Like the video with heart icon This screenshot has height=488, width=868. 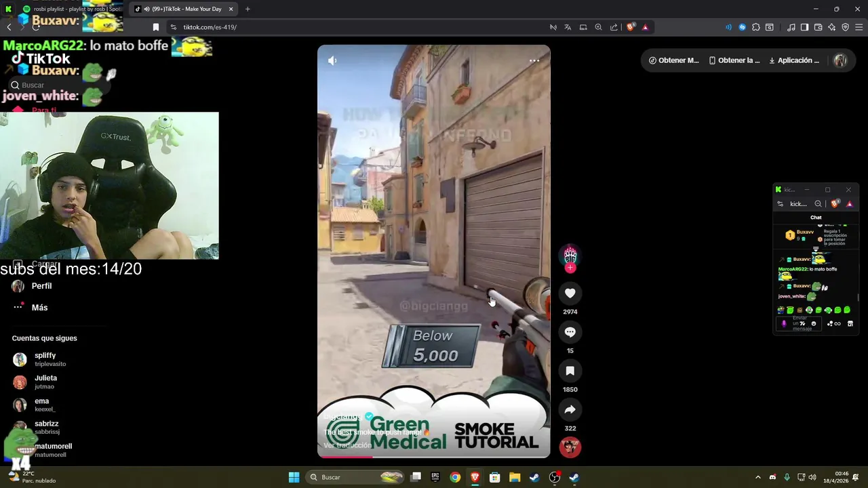(570, 293)
